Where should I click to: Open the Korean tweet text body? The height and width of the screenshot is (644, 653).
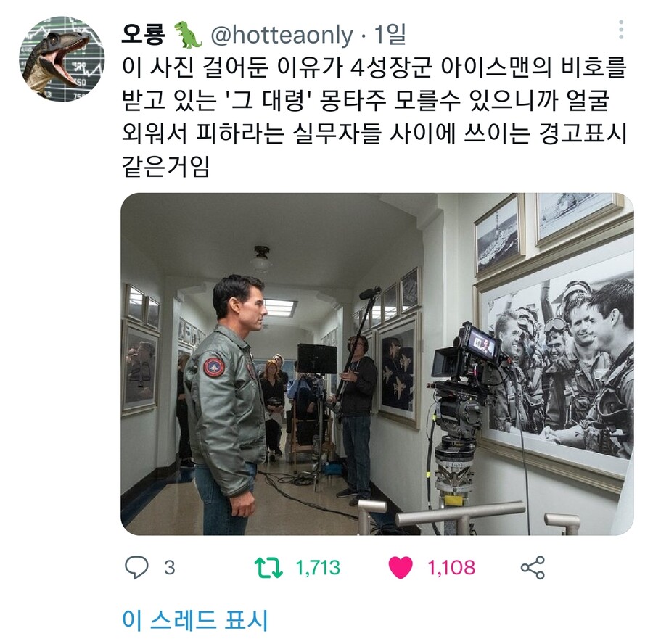tap(374, 117)
